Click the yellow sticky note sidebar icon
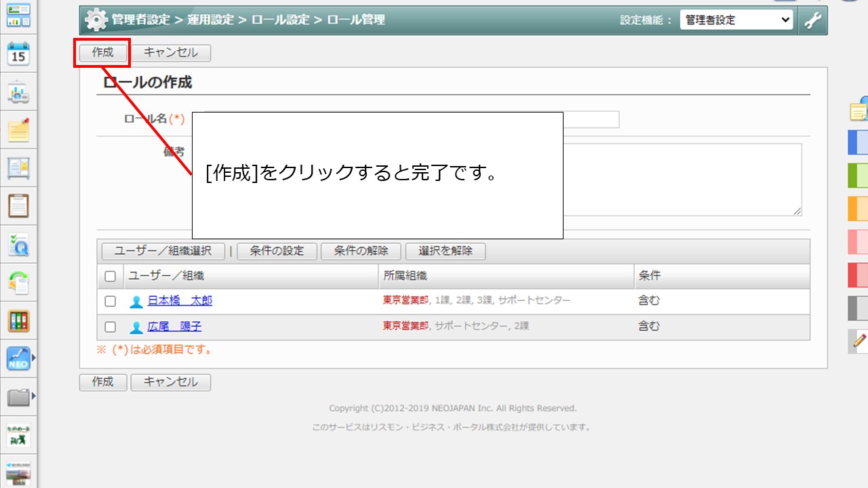Viewport: 868px width, 488px height. click(18, 129)
